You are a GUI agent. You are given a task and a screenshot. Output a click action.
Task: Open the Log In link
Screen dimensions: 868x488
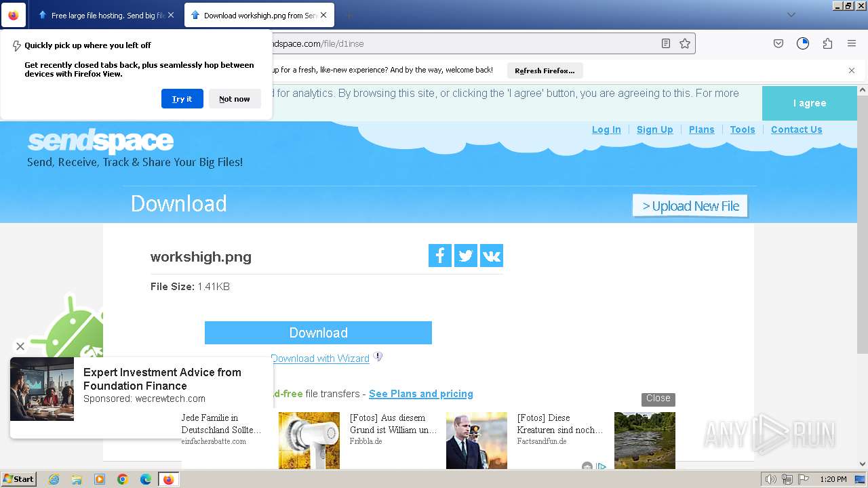pyautogui.click(x=606, y=129)
